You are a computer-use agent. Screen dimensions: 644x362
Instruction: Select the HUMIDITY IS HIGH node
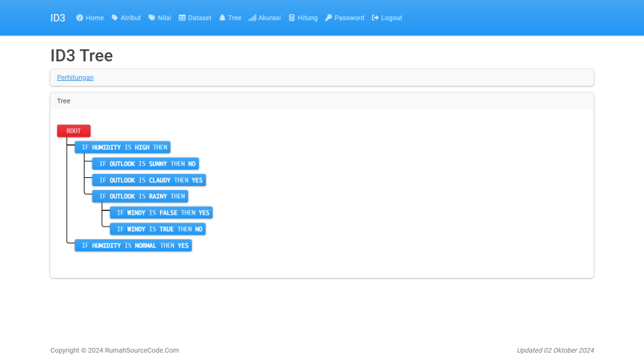coord(123,147)
